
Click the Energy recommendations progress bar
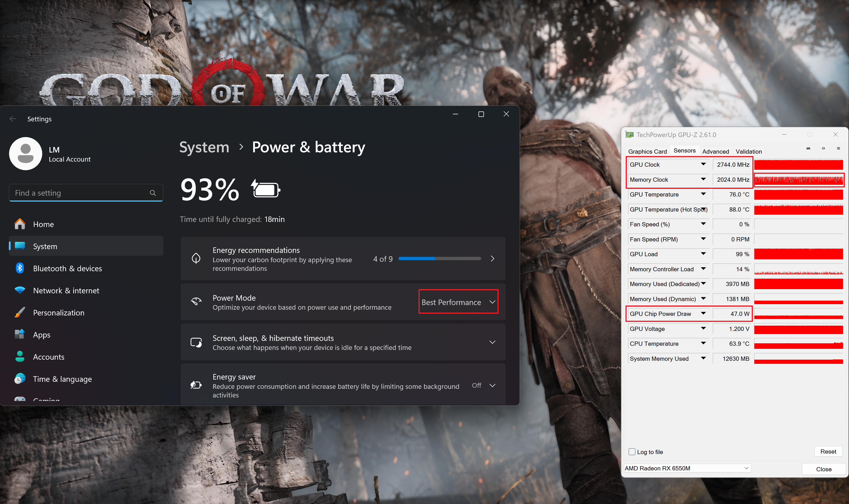click(x=440, y=259)
